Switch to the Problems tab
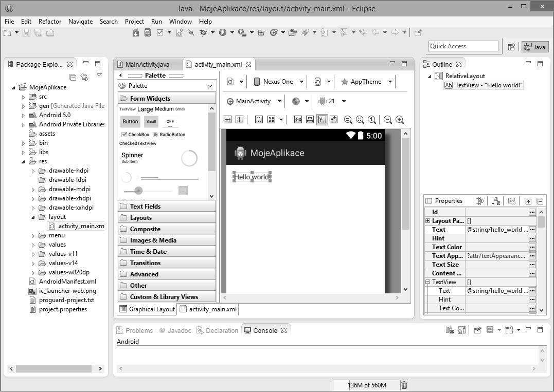The height and width of the screenshot is (392, 554). [135, 331]
